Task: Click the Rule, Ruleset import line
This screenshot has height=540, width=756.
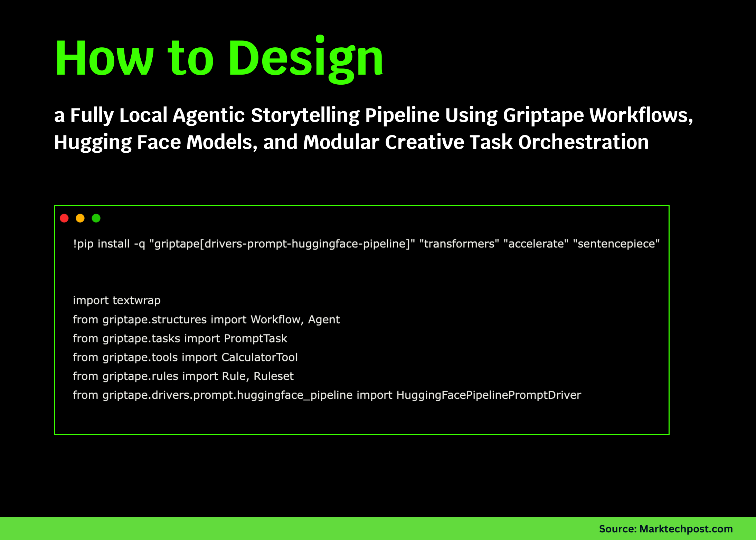Action: pyautogui.click(x=183, y=376)
